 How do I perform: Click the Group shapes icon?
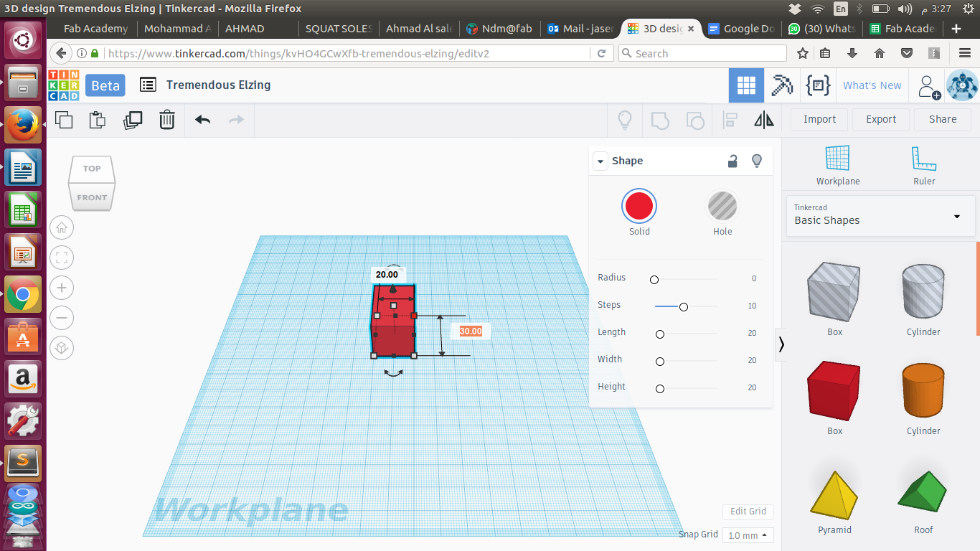pos(660,120)
